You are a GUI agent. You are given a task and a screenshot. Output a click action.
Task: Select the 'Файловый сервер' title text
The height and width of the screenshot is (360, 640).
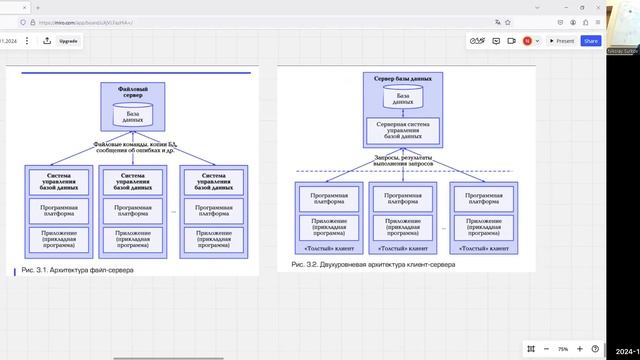[133, 92]
